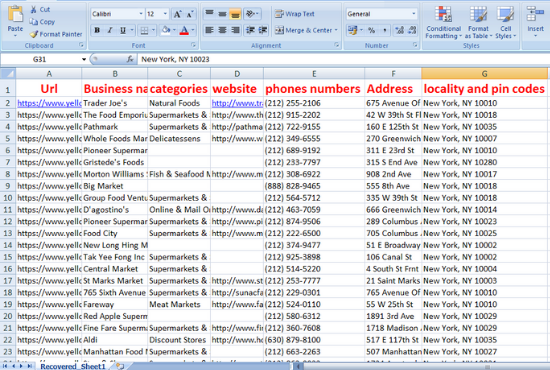This screenshot has height=370, width=550.
Task: Select phone number (212) 874-9506
Action: pyautogui.click(x=293, y=222)
